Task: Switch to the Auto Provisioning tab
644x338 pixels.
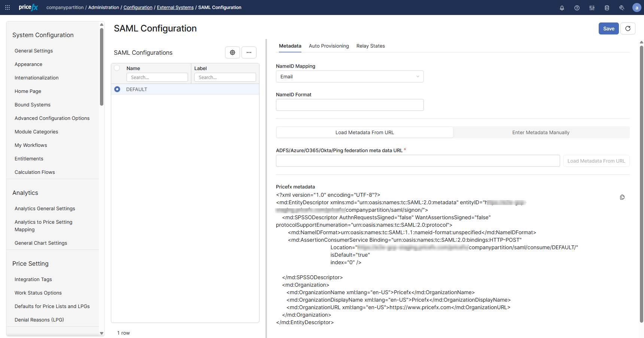Action: point(329,46)
